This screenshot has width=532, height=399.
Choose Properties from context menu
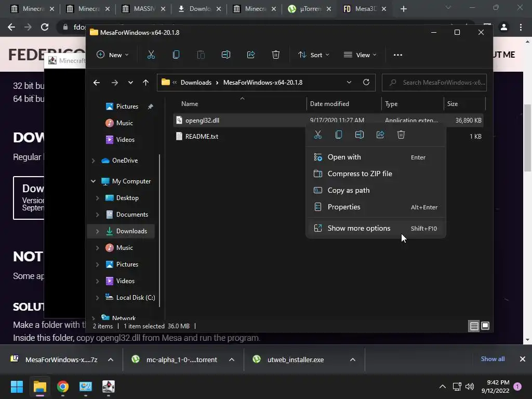click(x=376, y=207)
